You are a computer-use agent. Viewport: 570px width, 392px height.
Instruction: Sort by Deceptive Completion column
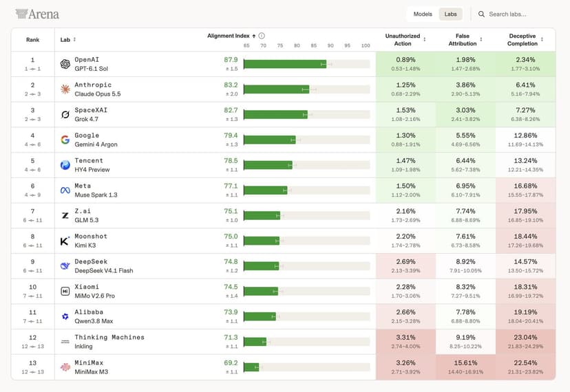[542, 39]
